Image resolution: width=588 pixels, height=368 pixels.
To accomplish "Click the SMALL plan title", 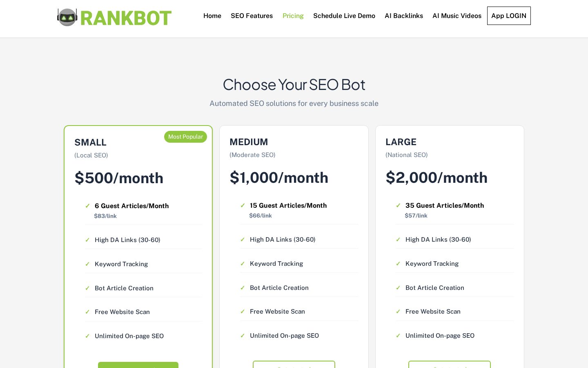I will 90,142.
